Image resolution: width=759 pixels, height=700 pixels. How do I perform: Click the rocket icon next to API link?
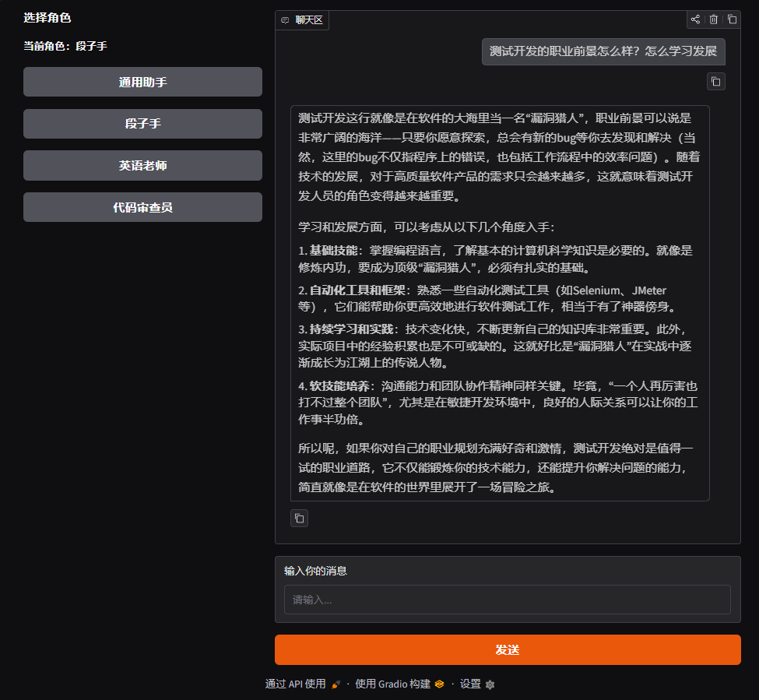pyautogui.click(x=335, y=683)
